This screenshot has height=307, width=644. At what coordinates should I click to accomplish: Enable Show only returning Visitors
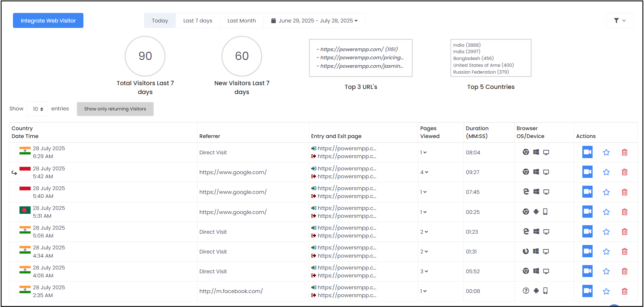click(115, 109)
